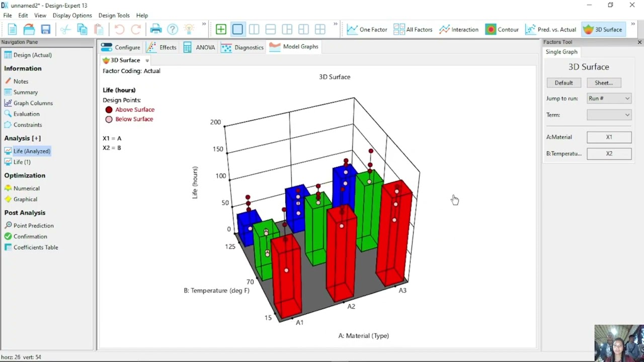Switch to the ANOVA tab
Image resolution: width=644 pixels, height=362 pixels.
coord(199,47)
